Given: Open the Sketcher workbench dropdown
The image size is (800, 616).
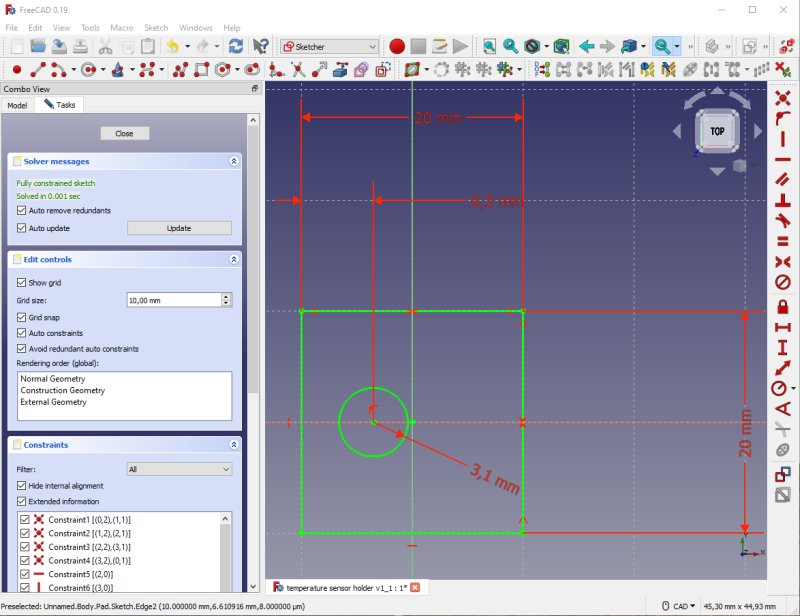Looking at the screenshot, I should (x=330, y=46).
